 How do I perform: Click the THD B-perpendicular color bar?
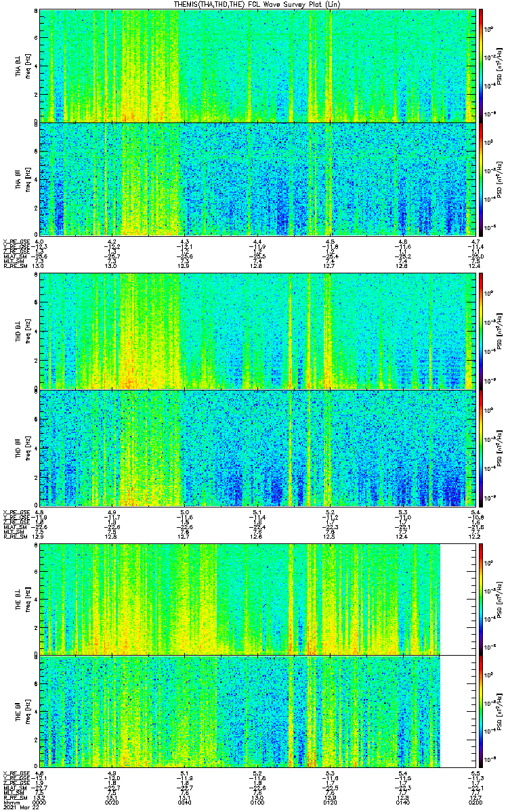pyautogui.click(x=481, y=331)
